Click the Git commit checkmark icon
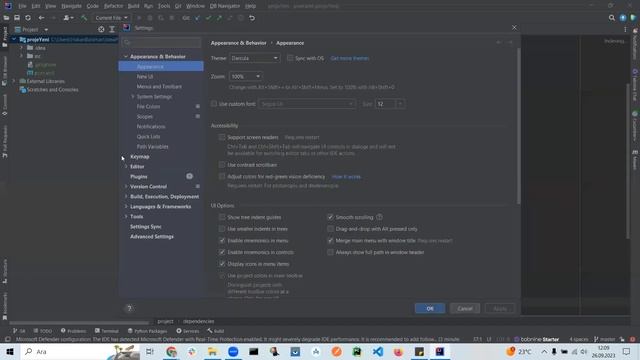The width and height of the screenshot is (640, 360). (209, 18)
